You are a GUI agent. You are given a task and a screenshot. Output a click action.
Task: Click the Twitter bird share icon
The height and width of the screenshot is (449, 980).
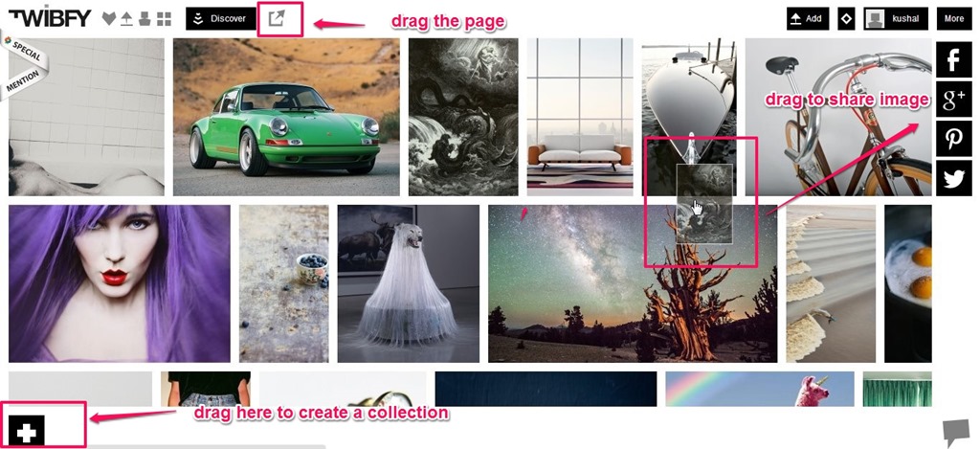[x=954, y=178]
